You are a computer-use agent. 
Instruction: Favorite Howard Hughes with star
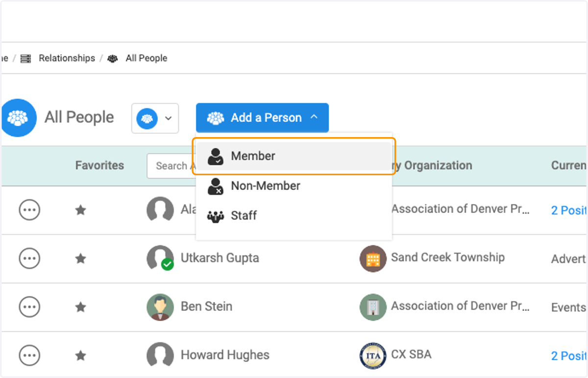80,355
